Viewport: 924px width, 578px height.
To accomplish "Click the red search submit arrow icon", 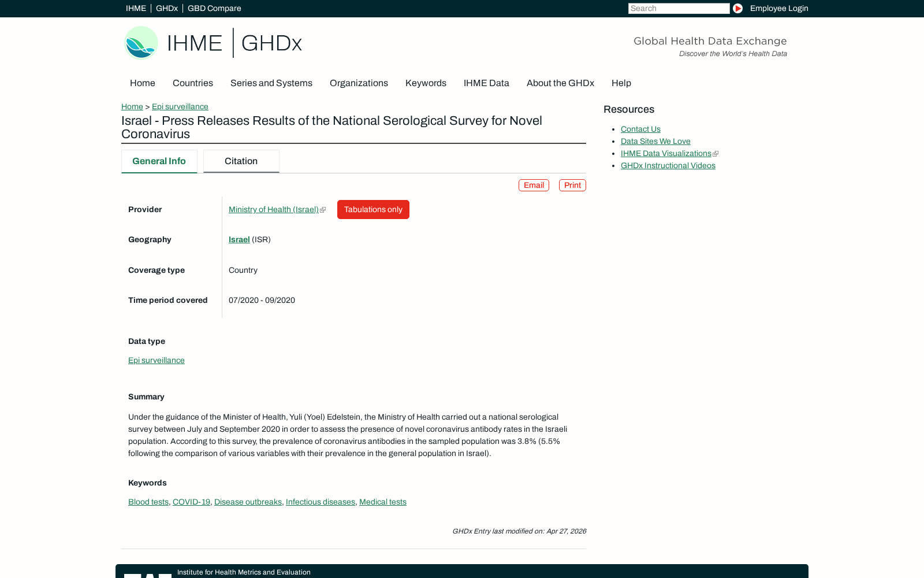I will (737, 8).
